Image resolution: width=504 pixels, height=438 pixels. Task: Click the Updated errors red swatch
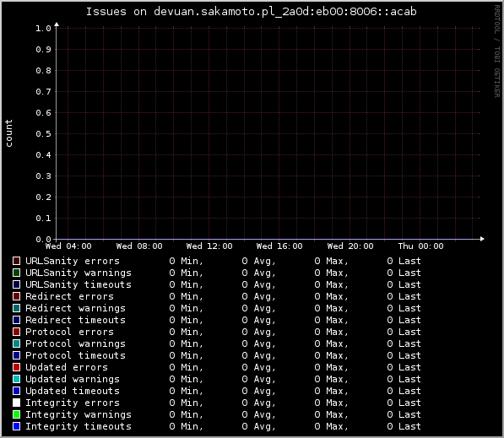[x=16, y=367]
